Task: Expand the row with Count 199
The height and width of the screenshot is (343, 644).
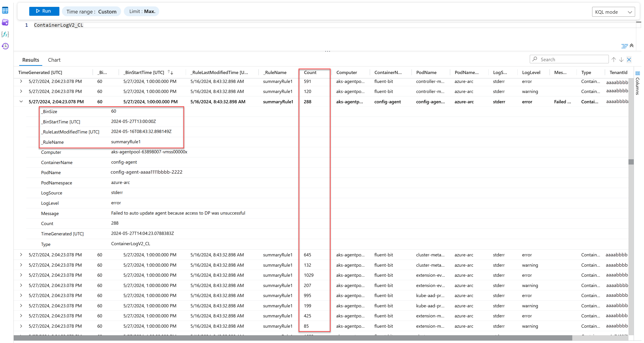Action: click(21, 306)
